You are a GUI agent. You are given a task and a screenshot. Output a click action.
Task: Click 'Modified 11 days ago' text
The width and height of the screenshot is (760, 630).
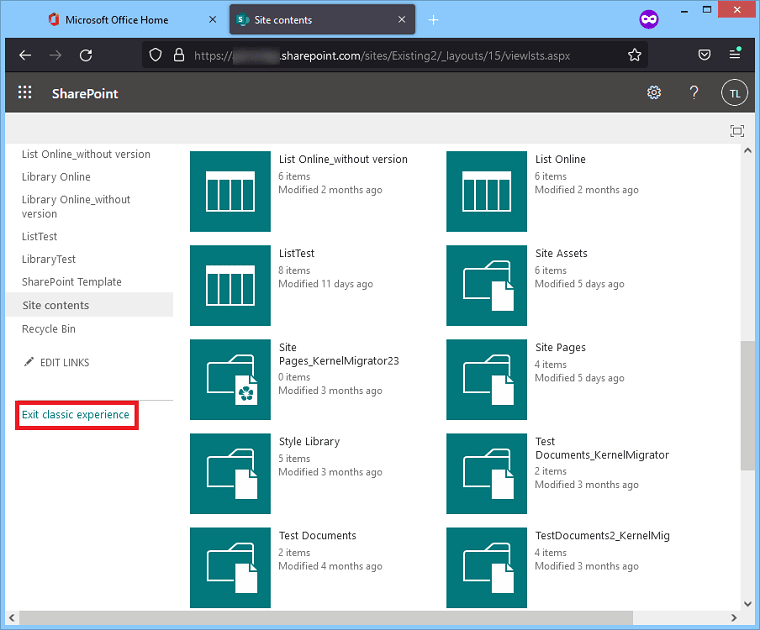coord(326,284)
